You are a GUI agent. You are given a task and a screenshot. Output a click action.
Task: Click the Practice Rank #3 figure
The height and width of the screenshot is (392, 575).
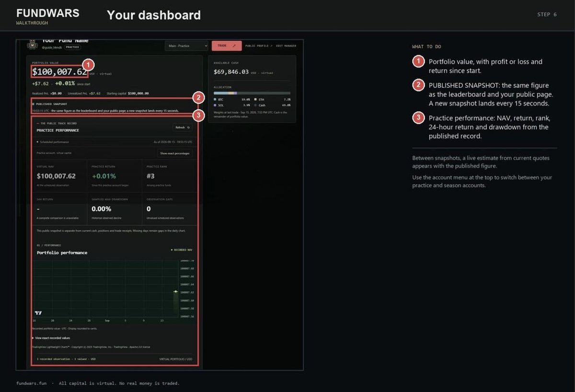[150, 176]
